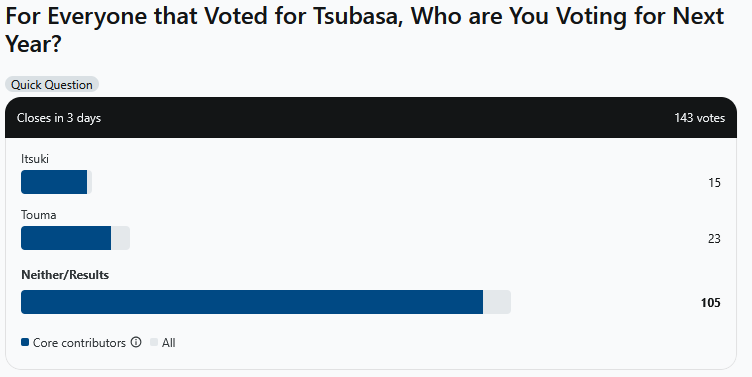Click the gray end of Neither/Results bar
This screenshot has width=752, height=377.
[x=497, y=302]
